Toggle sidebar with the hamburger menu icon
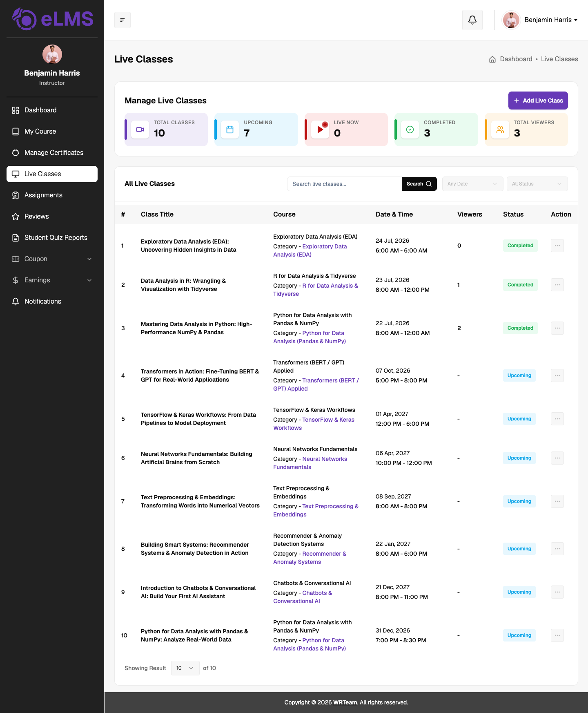588x713 pixels. tap(122, 20)
